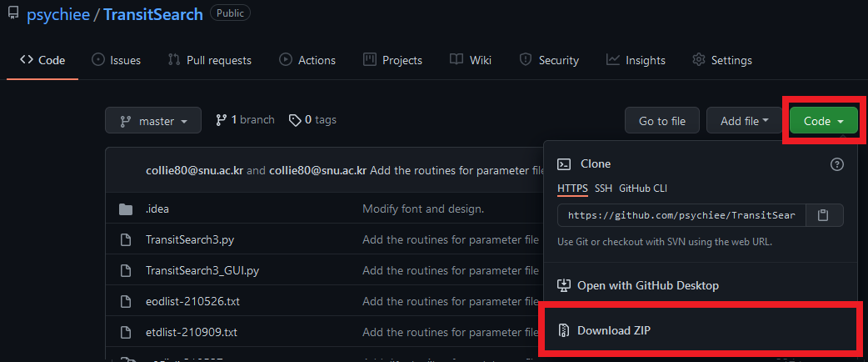Expand the Add file dropdown
The width and height of the screenshot is (868, 362).
coord(744,120)
